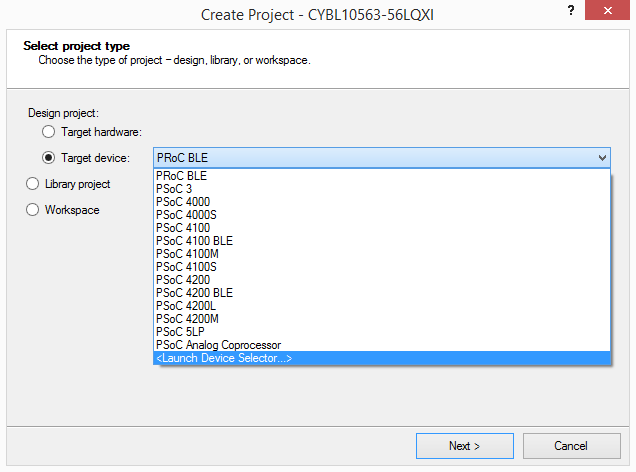Choose PSoC 4100M from the list
Screen dimensions: 636x472
pos(187,254)
